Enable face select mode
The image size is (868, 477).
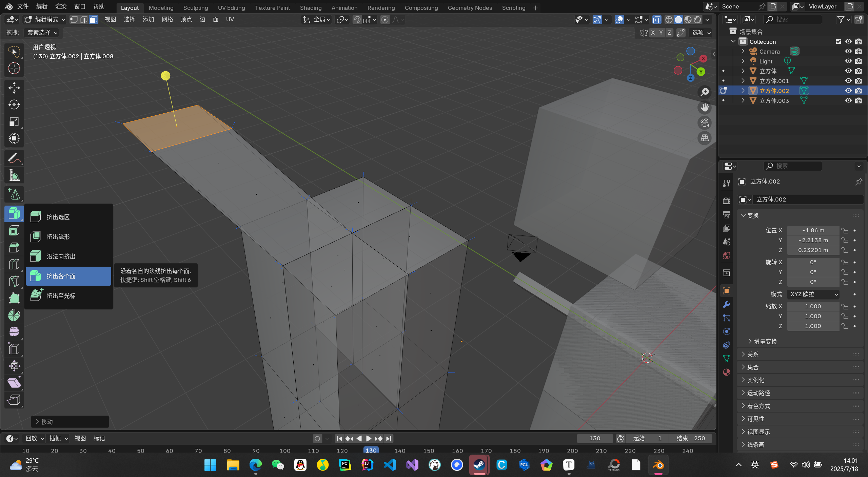pyautogui.click(x=93, y=20)
